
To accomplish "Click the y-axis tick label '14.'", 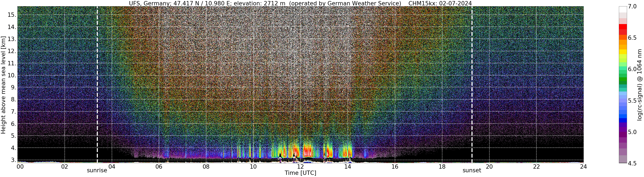I will coord(12,27).
